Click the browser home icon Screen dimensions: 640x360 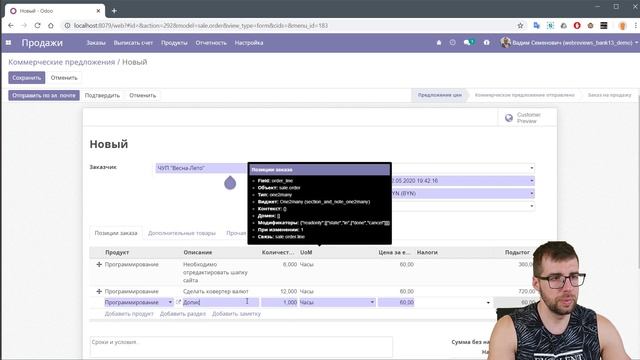(51, 25)
